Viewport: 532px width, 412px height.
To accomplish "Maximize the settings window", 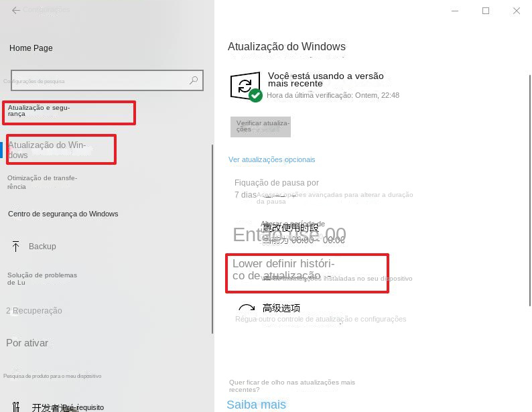I will click(x=486, y=11).
